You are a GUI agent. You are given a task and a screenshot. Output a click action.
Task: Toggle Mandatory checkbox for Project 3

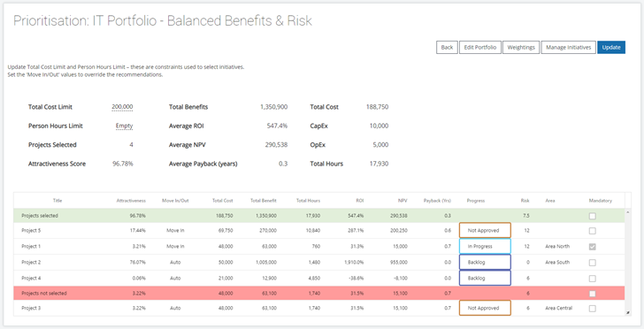593,309
